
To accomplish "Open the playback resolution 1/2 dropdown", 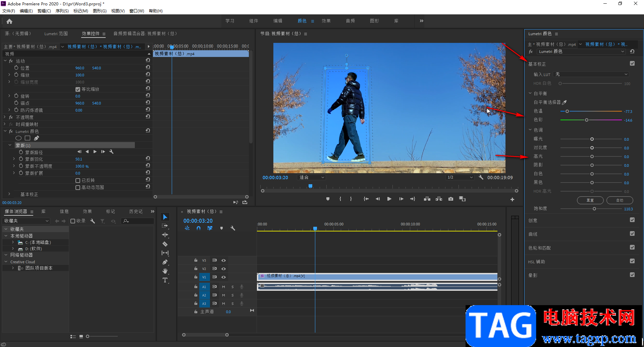I will coord(460,178).
